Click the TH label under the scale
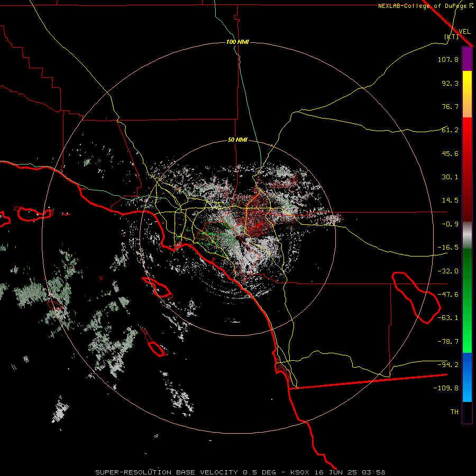This screenshot has height=476, width=476. pos(454,412)
